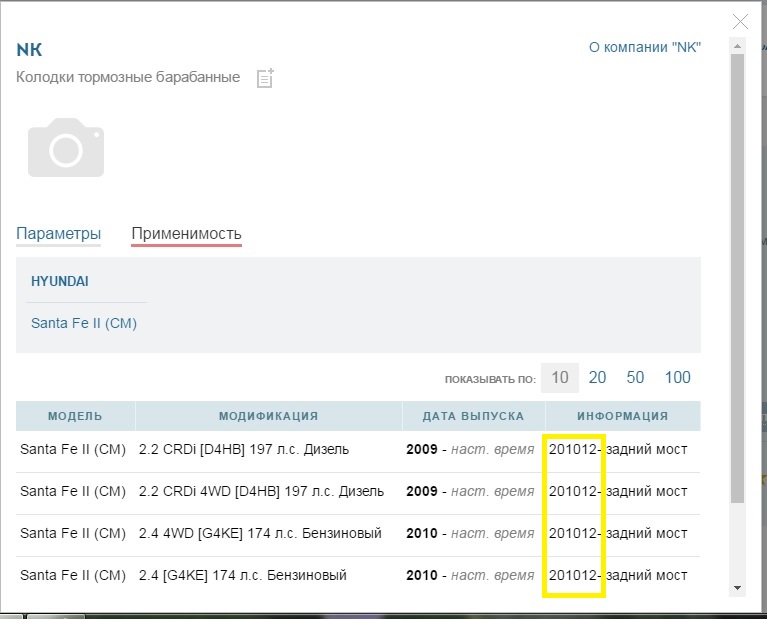
Task: Show 10 results per page
Action: coord(560,377)
